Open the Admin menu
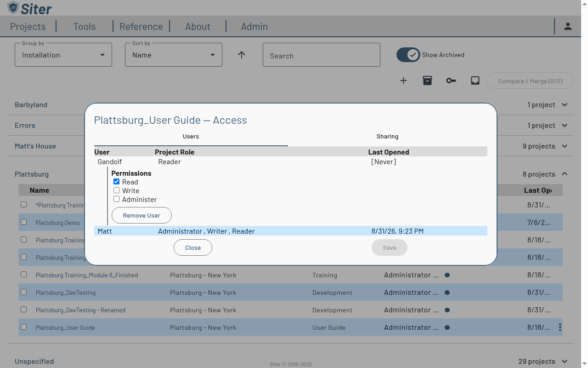This screenshot has height=368, width=588. pos(254,27)
